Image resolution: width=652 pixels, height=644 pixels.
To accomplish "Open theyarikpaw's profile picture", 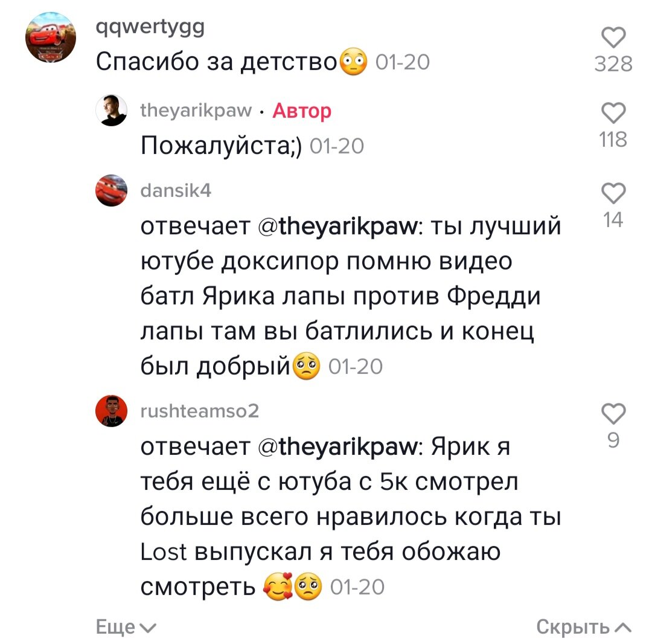I will (112, 110).
